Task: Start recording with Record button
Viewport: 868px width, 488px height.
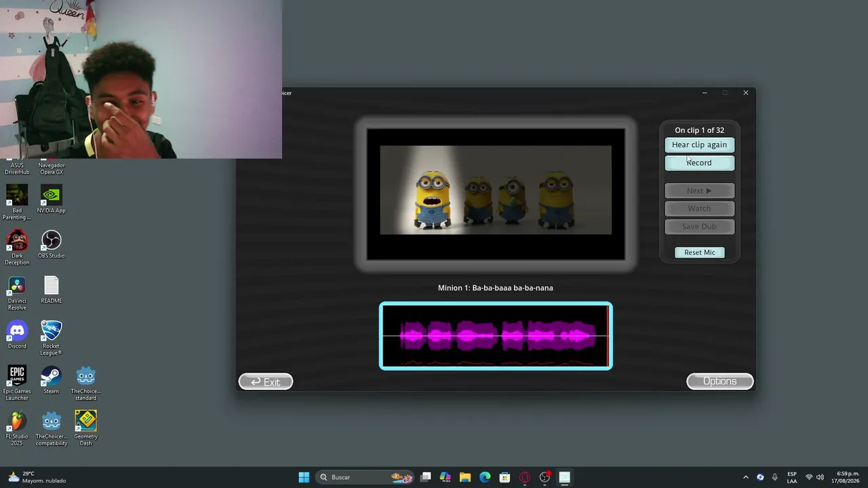Action: click(x=699, y=163)
